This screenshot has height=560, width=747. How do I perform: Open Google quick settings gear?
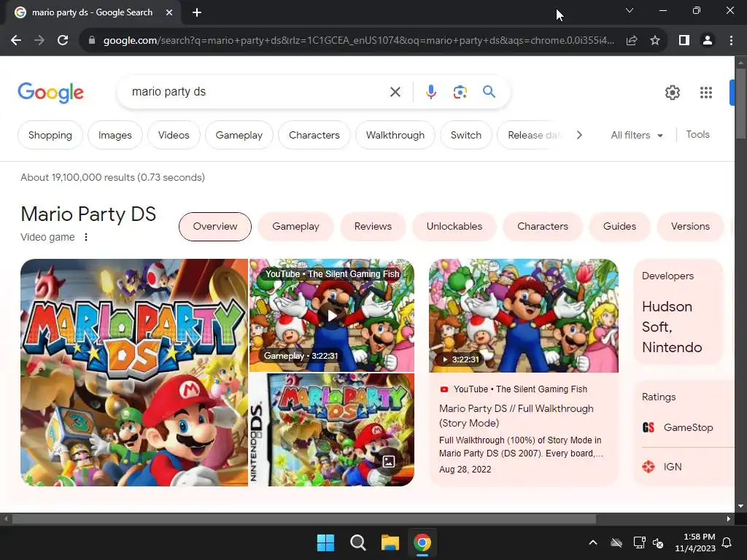click(x=672, y=93)
